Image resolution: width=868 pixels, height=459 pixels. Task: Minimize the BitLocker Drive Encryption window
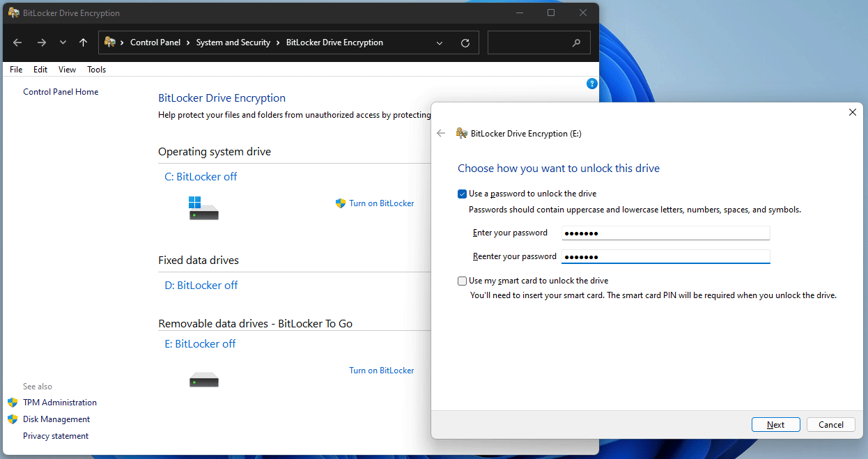click(x=519, y=13)
